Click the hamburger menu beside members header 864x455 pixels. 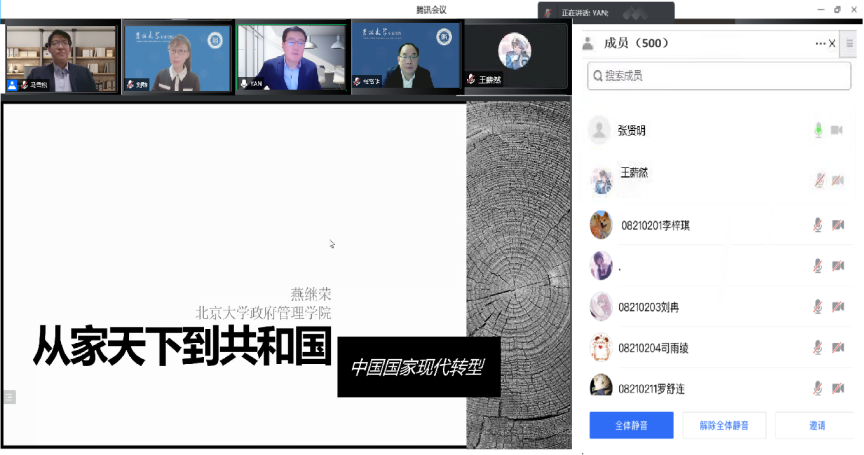point(850,44)
